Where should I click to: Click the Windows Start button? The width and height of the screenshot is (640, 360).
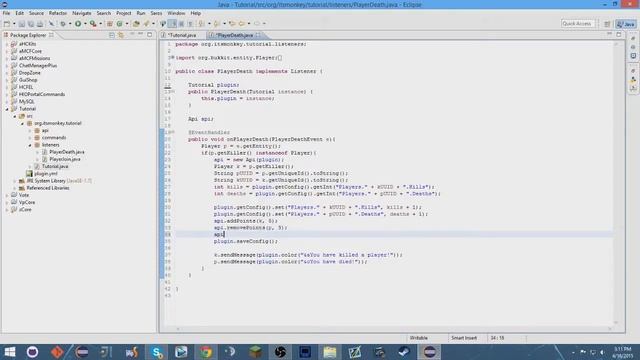tap(9, 352)
